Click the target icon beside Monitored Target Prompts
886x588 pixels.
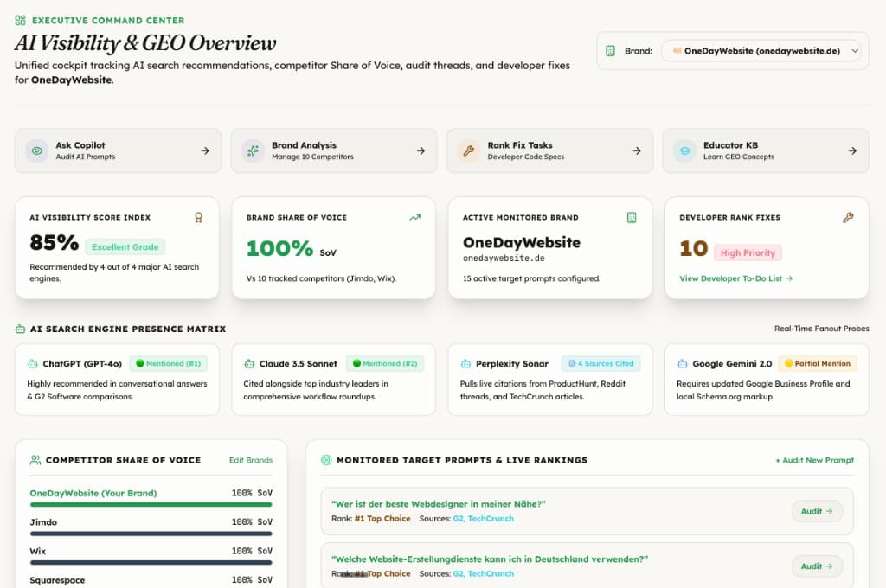tap(326, 460)
